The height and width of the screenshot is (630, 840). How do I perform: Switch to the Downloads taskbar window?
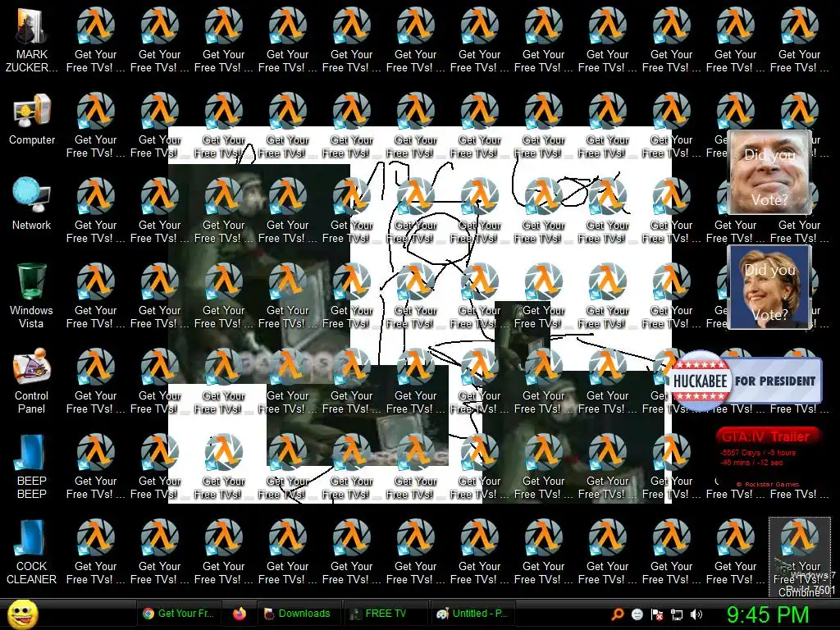298,614
